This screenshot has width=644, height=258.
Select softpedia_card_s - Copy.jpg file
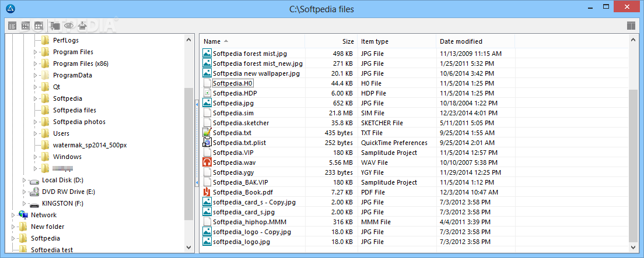254,202
